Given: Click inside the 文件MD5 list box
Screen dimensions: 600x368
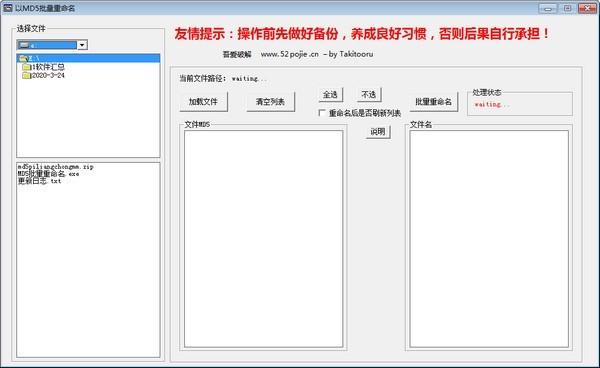Looking at the screenshot, I should (x=263, y=239).
